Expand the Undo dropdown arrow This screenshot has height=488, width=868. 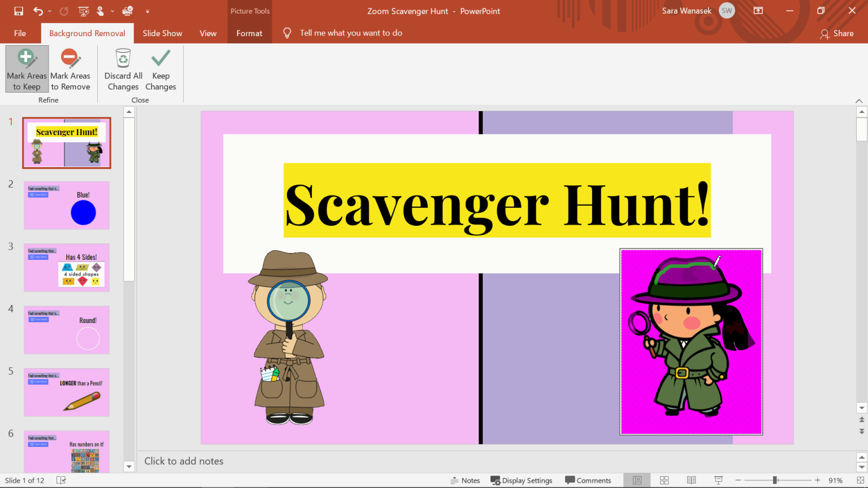[50, 11]
